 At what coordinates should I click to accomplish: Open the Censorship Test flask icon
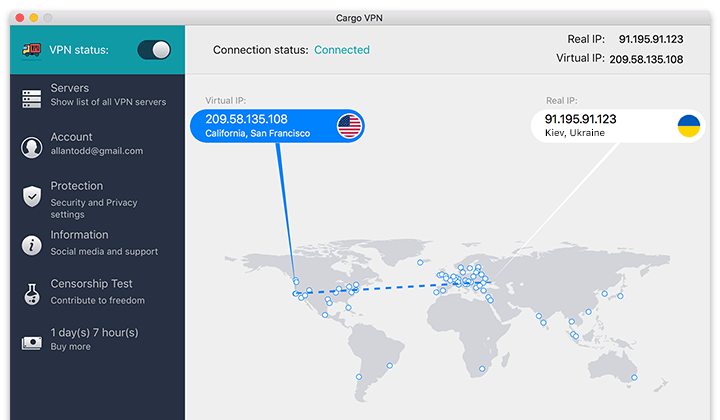click(x=32, y=294)
